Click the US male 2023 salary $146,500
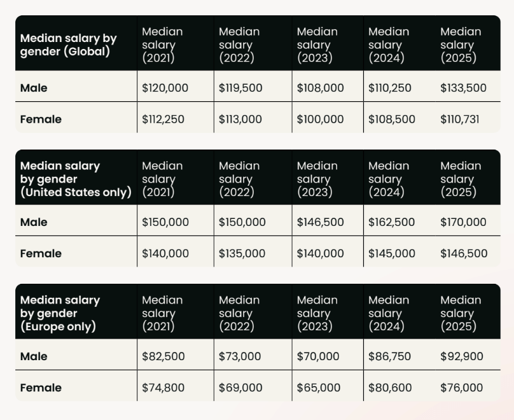This screenshot has height=420, width=514. (x=320, y=222)
